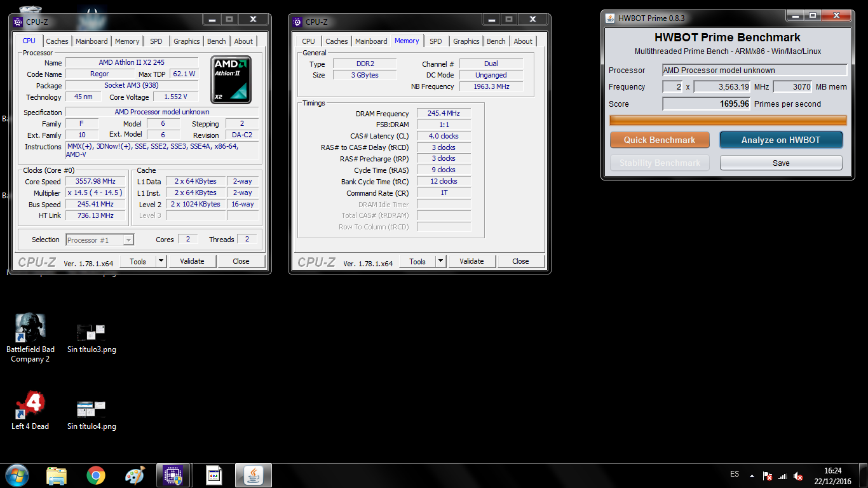This screenshot has width=868, height=488.
Task: Open Caches tab in the Memory-tab window
Action: 337,41
